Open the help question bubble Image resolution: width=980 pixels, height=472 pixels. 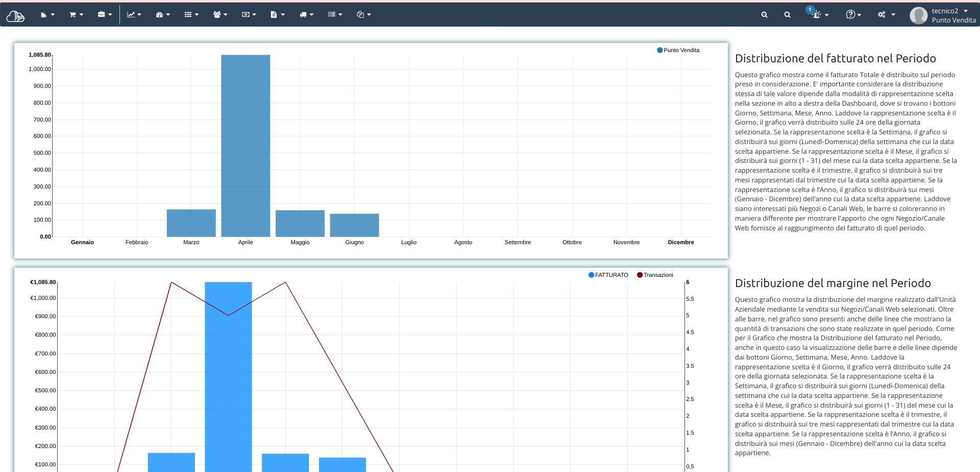[x=850, y=14]
